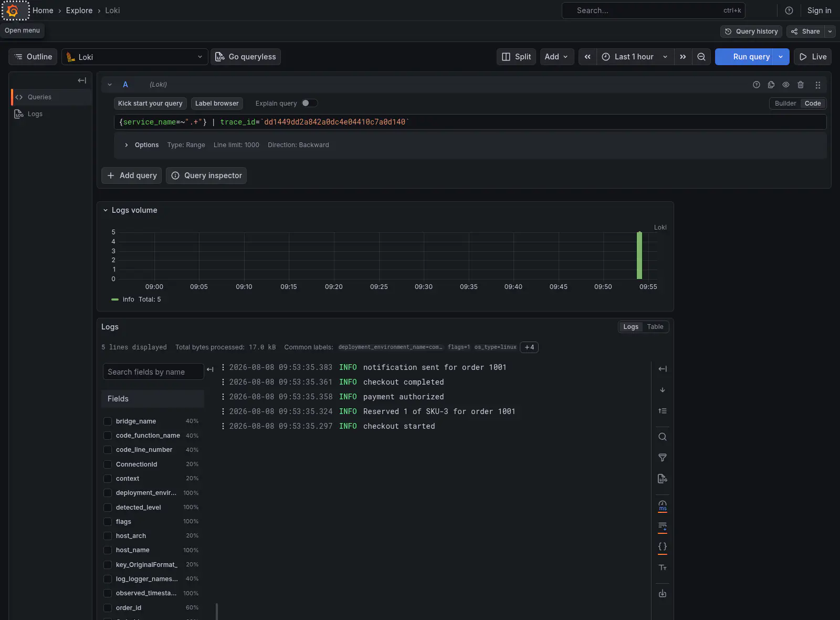Click the Run query button
The width and height of the screenshot is (840, 620).
pos(744,57)
